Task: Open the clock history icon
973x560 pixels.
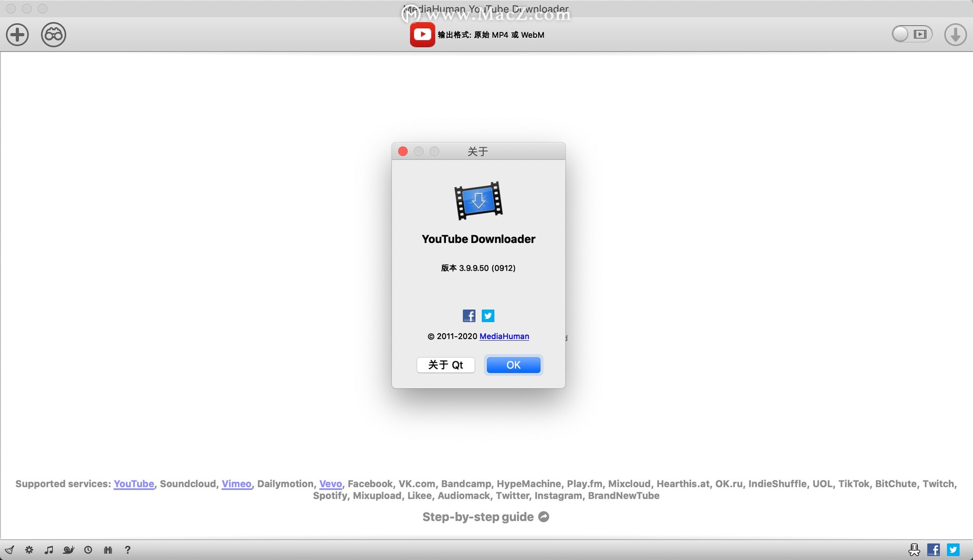Action: 88,550
